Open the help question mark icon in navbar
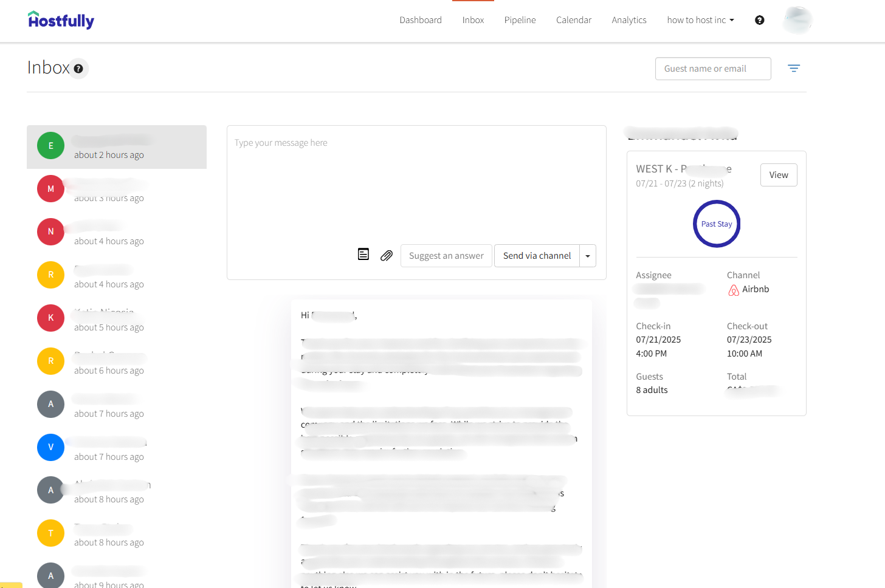Screen dimensions: 885x588 (x=759, y=20)
